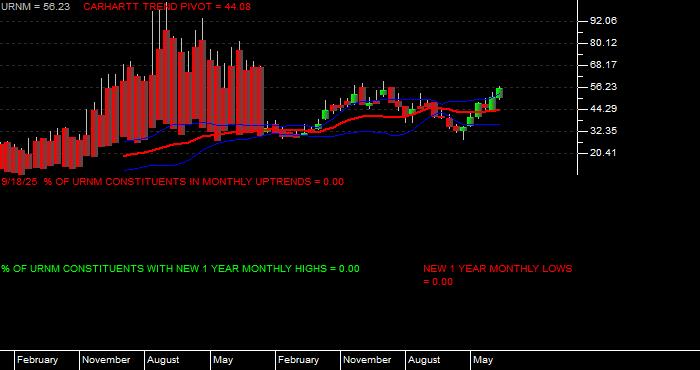Click the 56.23 value on the price axis
The width and height of the screenshot is (700, 370).
(x=603, y=87)
